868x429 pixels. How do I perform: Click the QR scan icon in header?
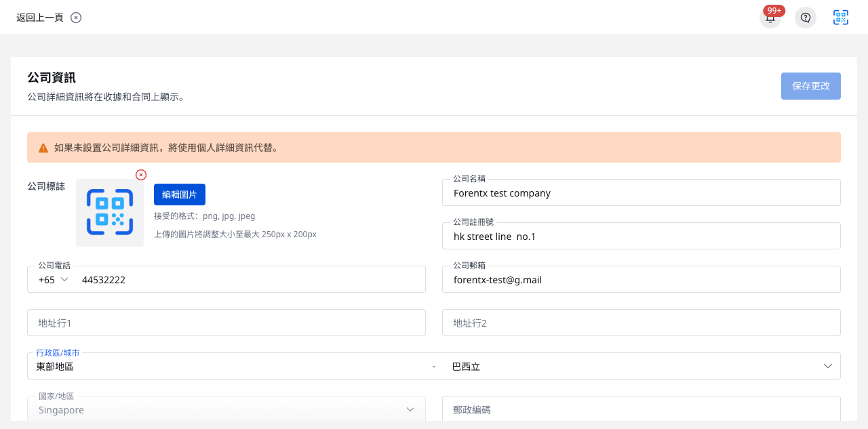(841, 18)
